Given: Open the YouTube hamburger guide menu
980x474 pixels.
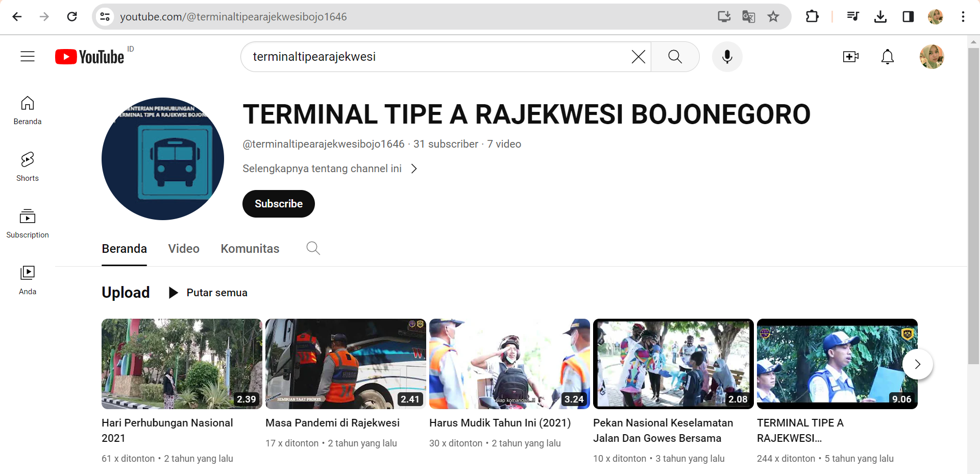Looking at the screenshot, I should pyautogui.click(x=28, y=56).
